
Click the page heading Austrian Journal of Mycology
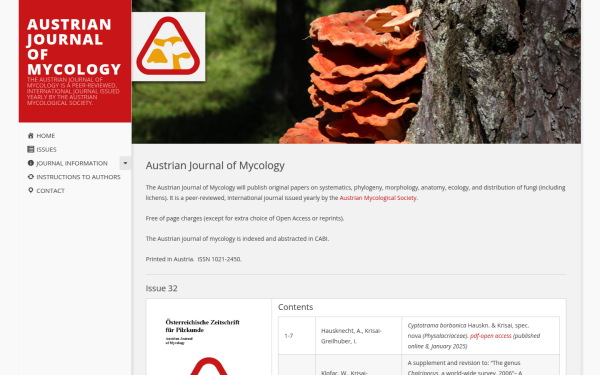(215, 166)
